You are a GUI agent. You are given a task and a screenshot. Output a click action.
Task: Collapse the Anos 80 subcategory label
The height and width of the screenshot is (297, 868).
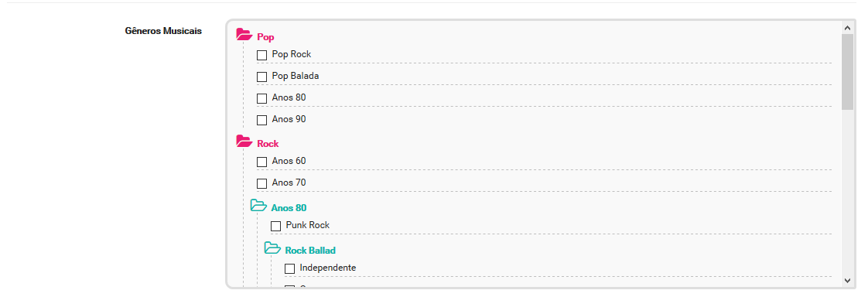coord(289,208)
